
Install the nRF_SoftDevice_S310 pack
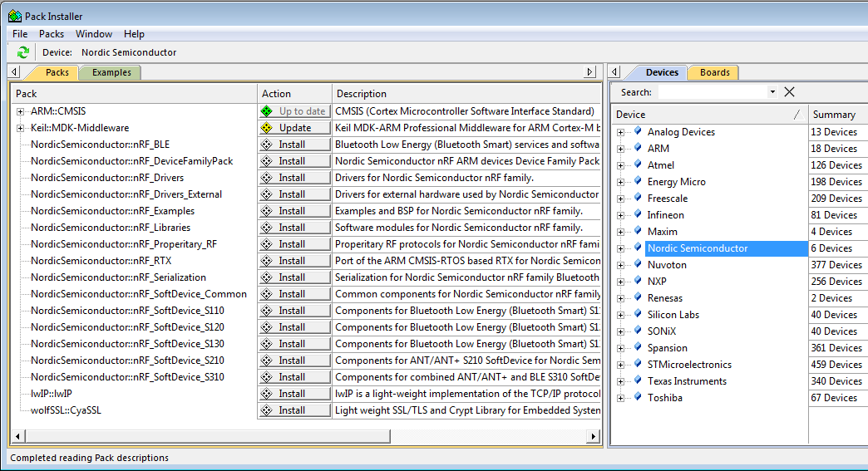[294, 376]
